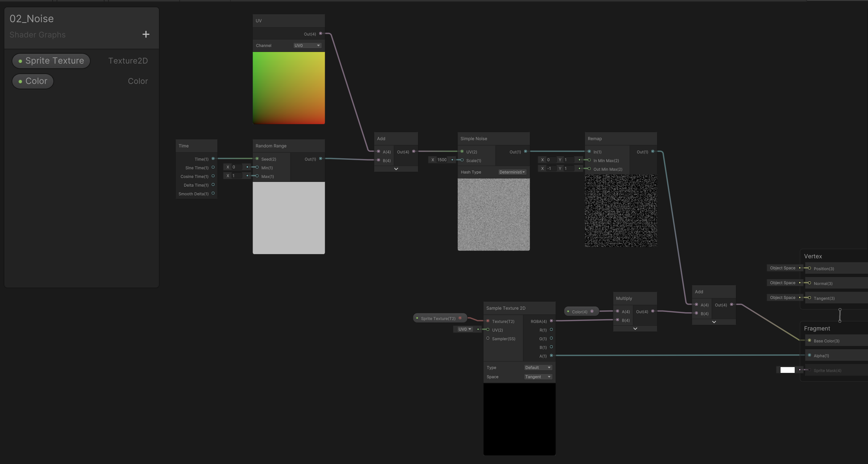The width and height of the screenshot is (868, 464).
Task: Click the white Sprite Mask color swatch
Action: [787, 370]
